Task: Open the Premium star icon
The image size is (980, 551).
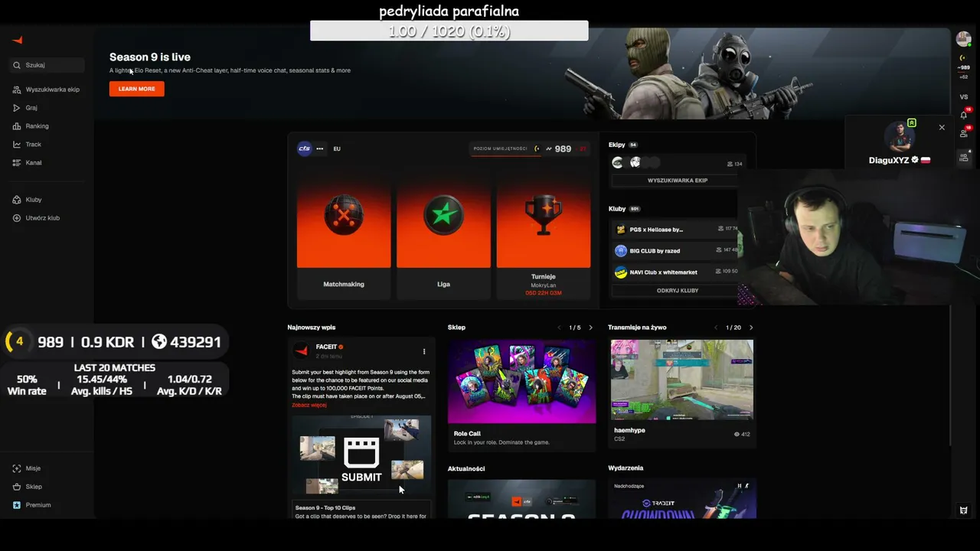Action: (17, 505)
